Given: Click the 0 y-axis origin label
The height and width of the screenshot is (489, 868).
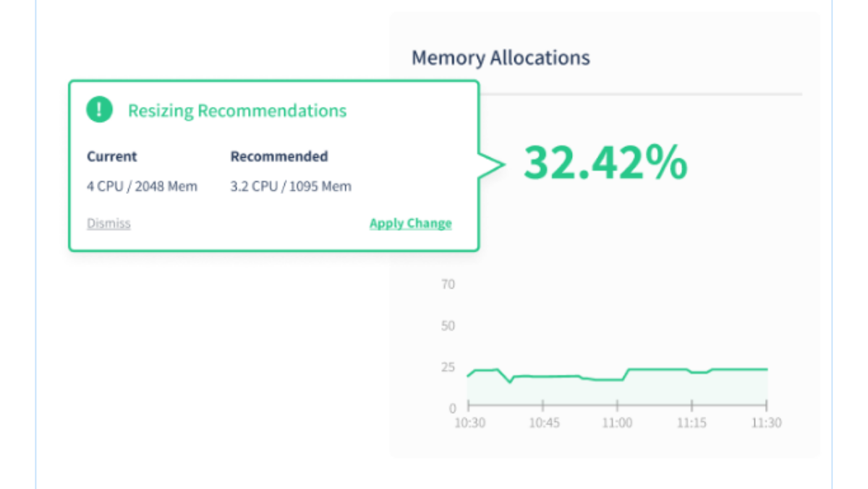Looking at the screenshot, I should tap(452, 408).
